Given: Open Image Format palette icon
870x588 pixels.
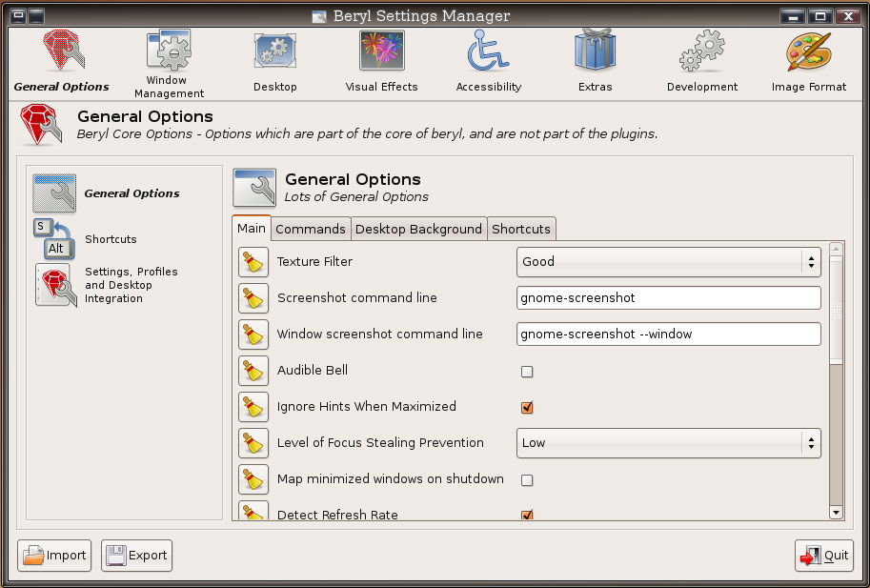Looking at the screenshot, I should (x=808, y=51).
